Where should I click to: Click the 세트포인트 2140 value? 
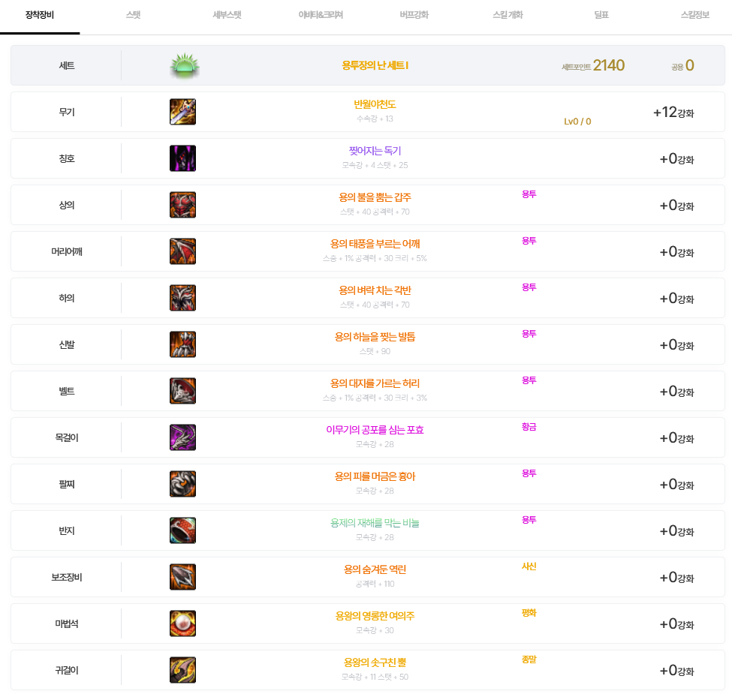pyautogui.click(x=608, y=66)
